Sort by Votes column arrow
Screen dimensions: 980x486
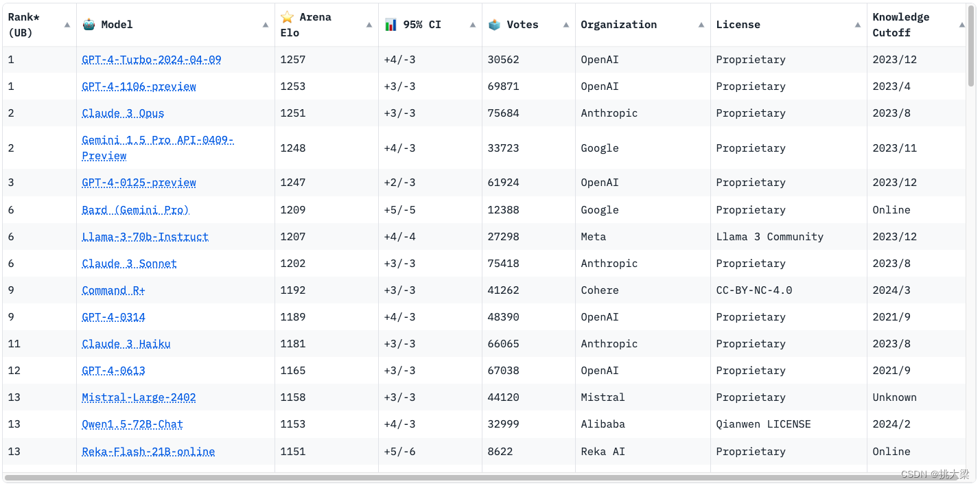tap(566, 25)
